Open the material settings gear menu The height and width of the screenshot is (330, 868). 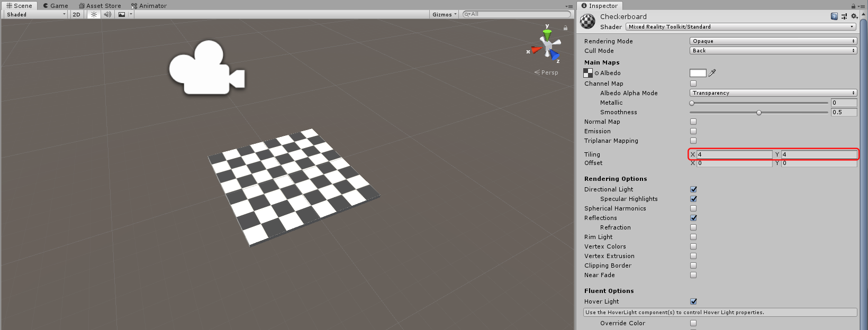point(854,16)
